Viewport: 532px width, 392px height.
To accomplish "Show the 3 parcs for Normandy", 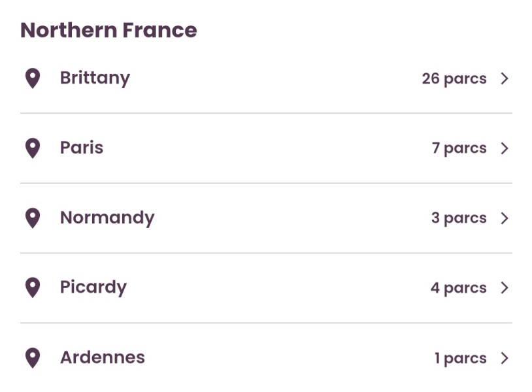I will (459, 218).
